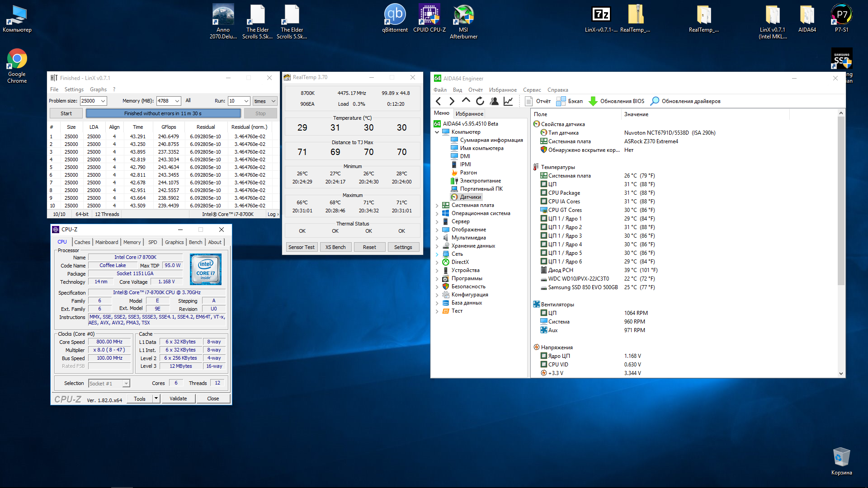Open CPU-Z Tools dropdown arrow
Viewport: 868px width, 488px height.
156,399
